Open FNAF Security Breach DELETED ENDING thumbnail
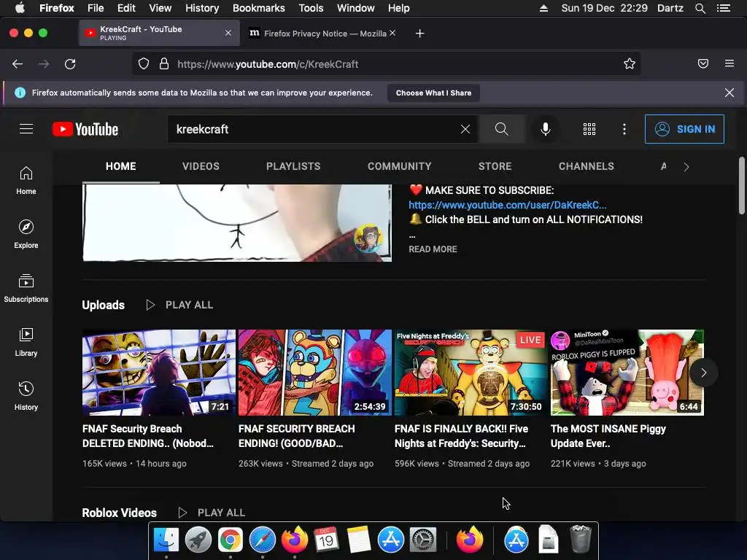Image resolution: width=747 pixels, height=560 pixels. 158,373
